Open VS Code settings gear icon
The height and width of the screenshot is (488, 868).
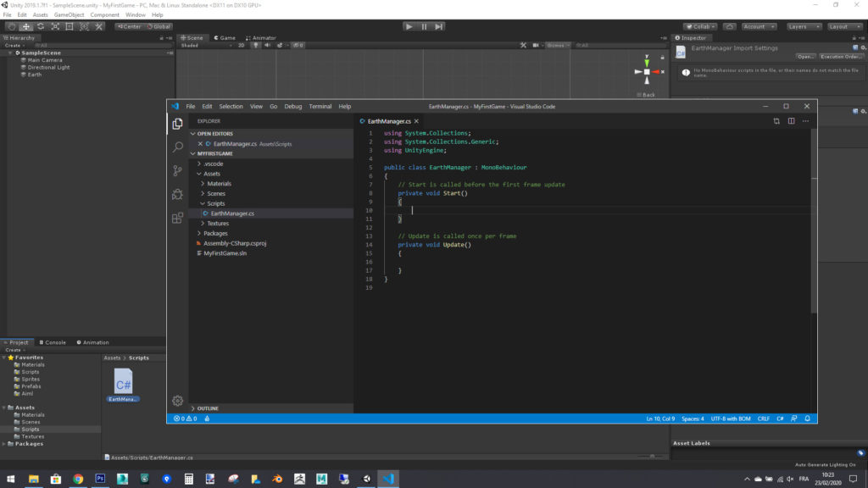tap(177, 401)
